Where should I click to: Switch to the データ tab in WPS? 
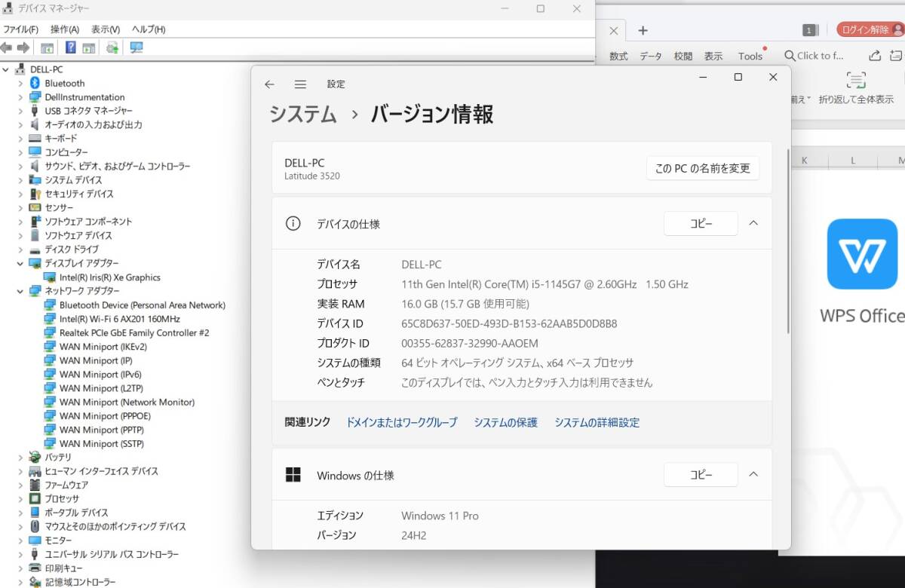tap(651, 56)
